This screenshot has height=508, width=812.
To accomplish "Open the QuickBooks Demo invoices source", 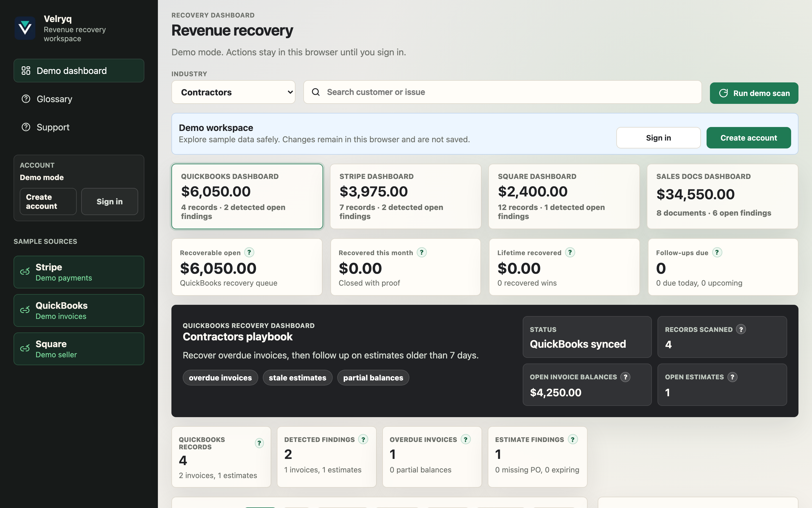I will click(79, 310).
